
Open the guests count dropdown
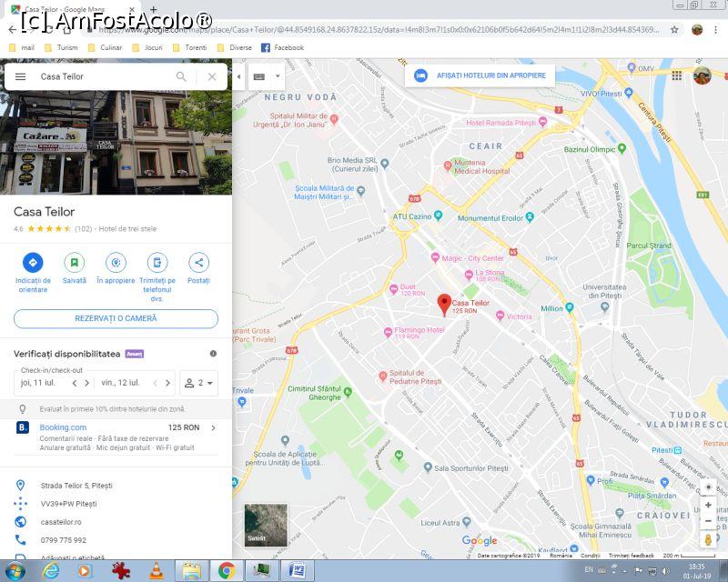pyautogui.click(x=198, y=383)
